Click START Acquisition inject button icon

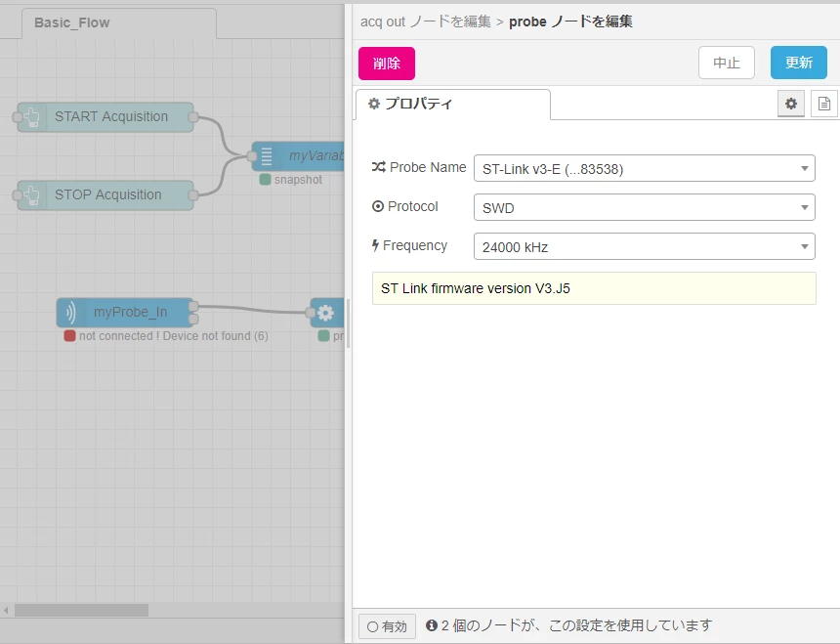(31, 117)
